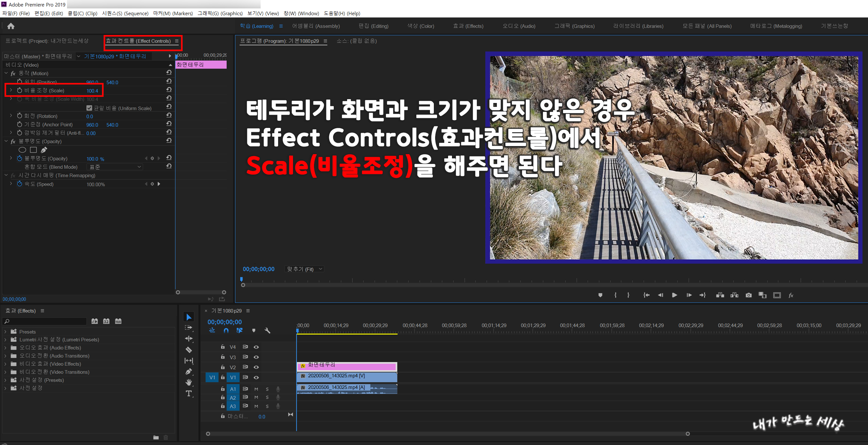The width and height of the screenshot is (868, 445).
Task: Select the Razor tool in the toolbar
Action: pyautogui.click(x=189, y=349)
